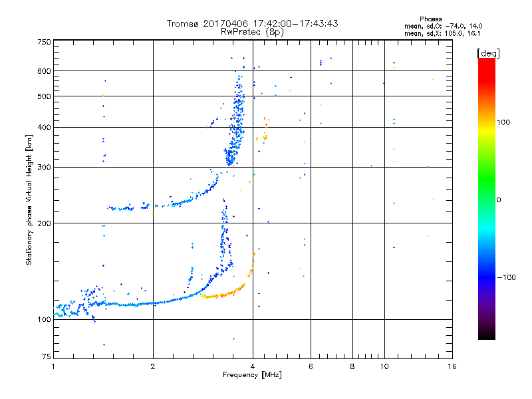The height and width of the screenshot is (399, 532).
Task: Select the 'Phases' label at top right
Action: 430,19
